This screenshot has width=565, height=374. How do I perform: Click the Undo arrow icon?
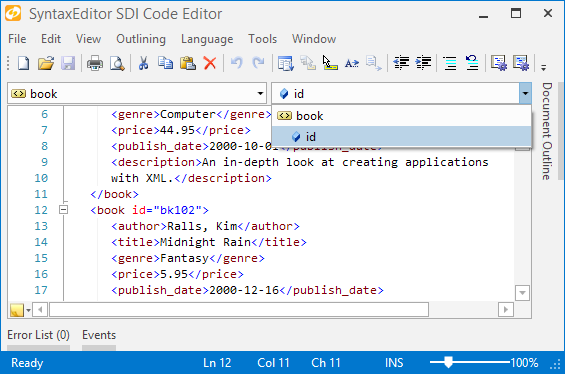tap(236, 63)
